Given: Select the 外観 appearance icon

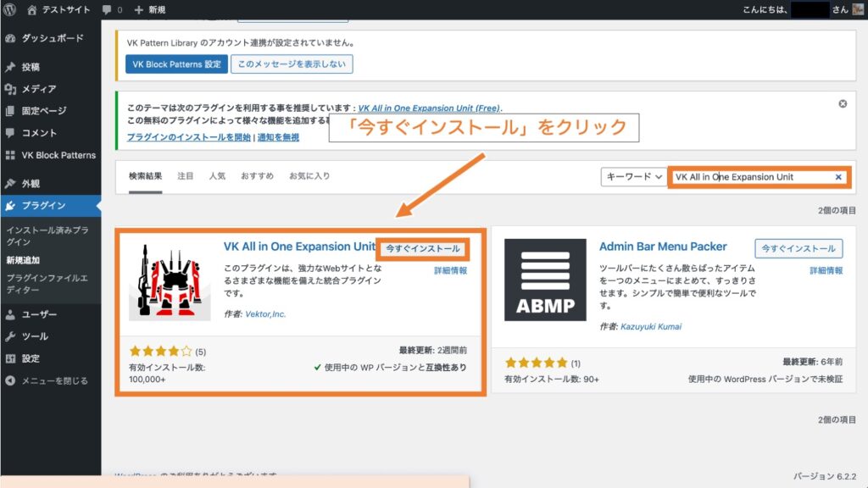Looking at the screenshot, I should (12, 180).
